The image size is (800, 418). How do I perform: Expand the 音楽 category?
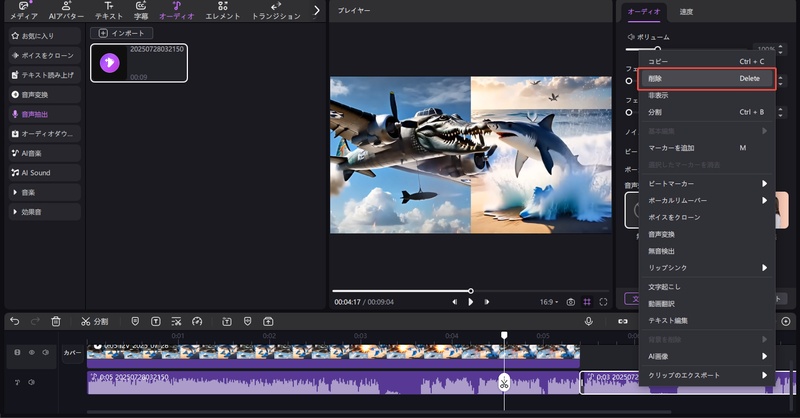coord(45,192)
